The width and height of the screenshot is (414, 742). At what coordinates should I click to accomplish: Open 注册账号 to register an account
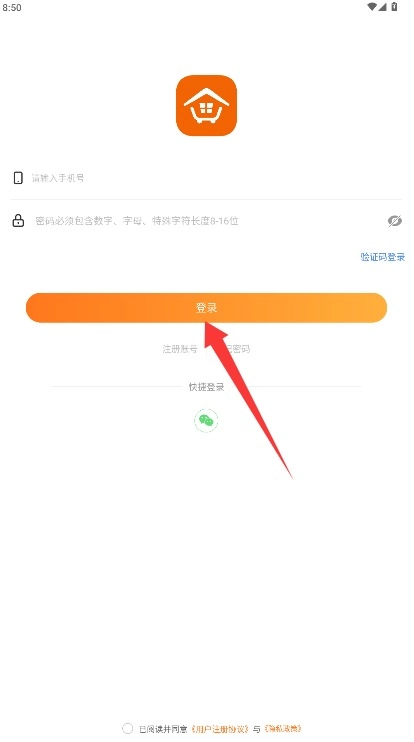point(180,349)
